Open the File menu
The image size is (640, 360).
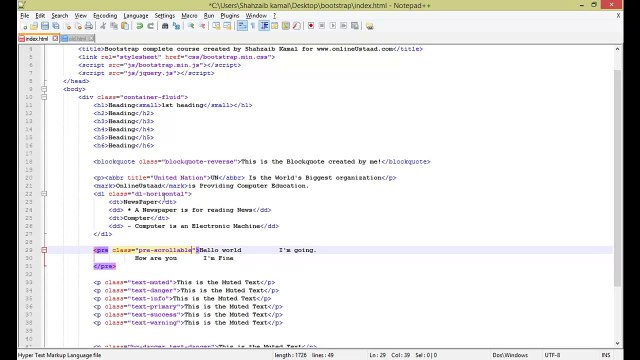click(x=25, y=16)
